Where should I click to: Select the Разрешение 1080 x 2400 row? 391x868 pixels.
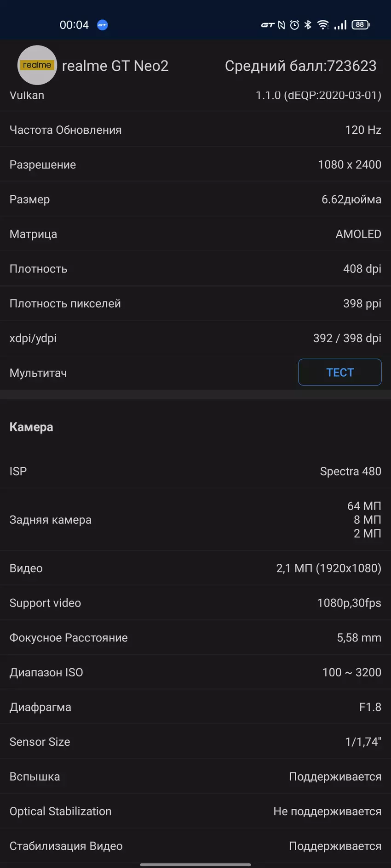click(x=195, y=165)
